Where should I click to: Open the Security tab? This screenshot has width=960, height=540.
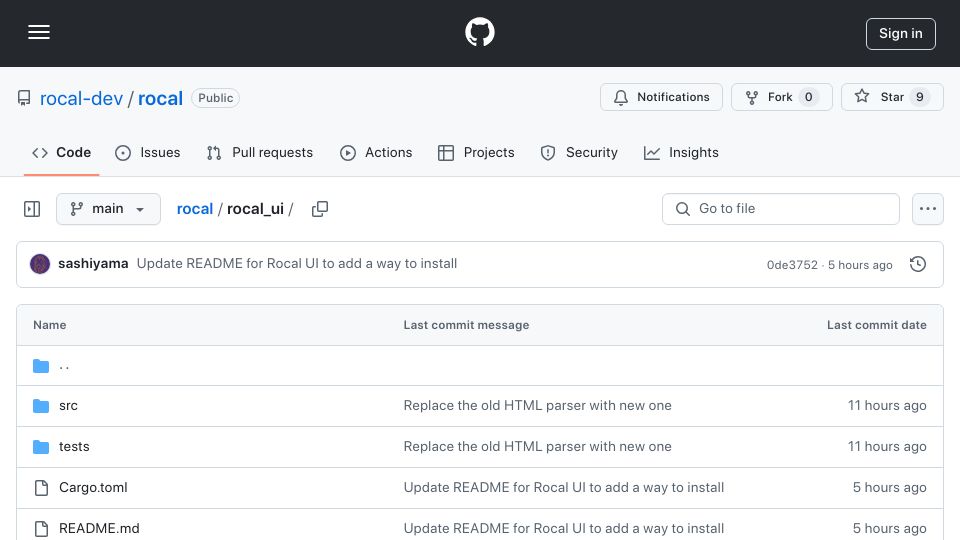[x=579, y=152]
